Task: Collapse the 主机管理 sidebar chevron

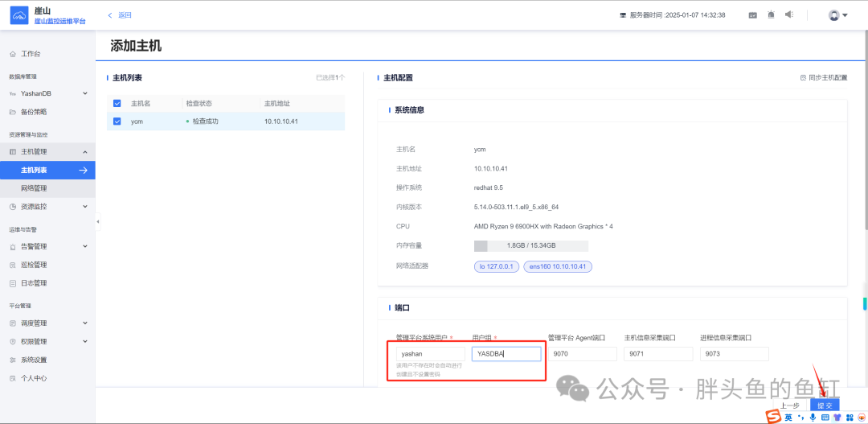Action: tap(84, 152)
